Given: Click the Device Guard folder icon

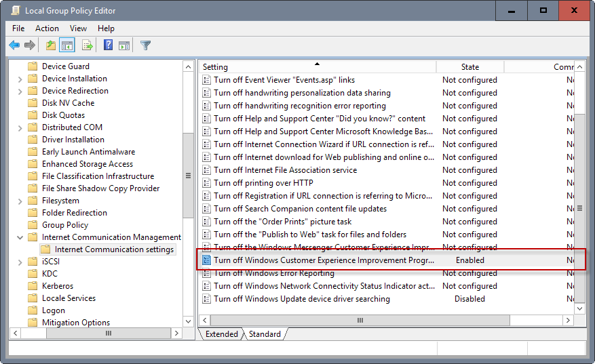Looking at the screenshot, I should pyautogui.click(x=33, y=66).
